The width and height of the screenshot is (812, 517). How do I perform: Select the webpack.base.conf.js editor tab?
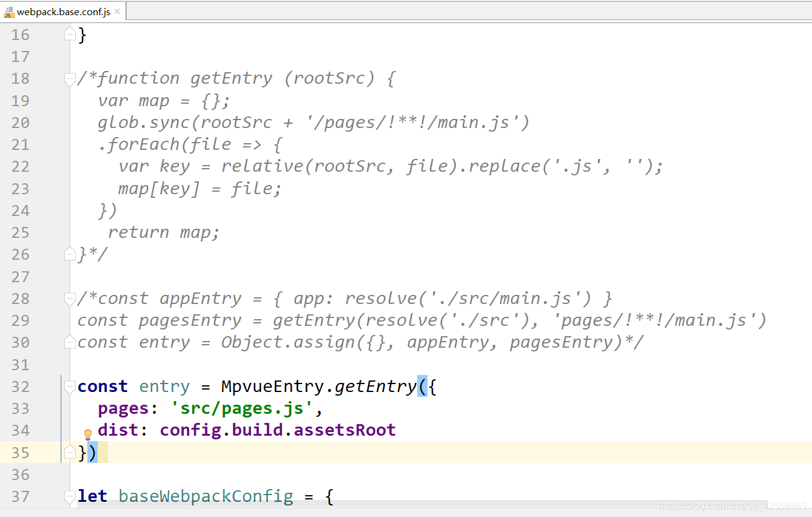(x=62, y=12)
